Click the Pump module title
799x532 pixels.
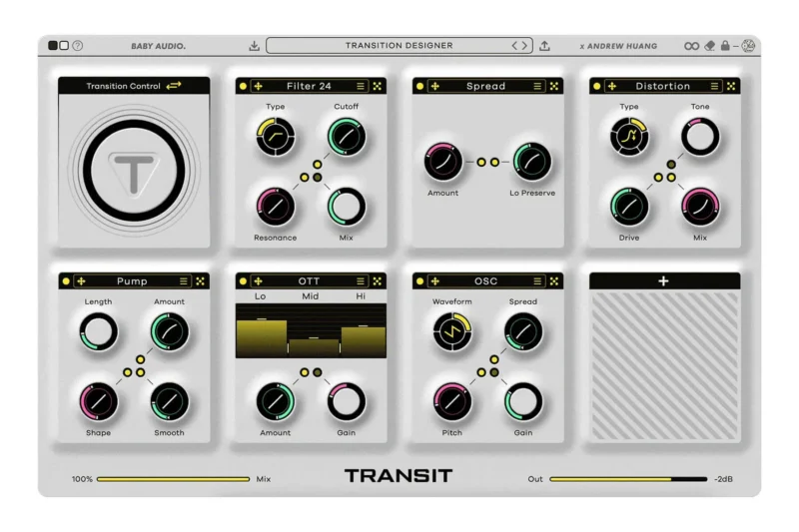click(132, 281)
